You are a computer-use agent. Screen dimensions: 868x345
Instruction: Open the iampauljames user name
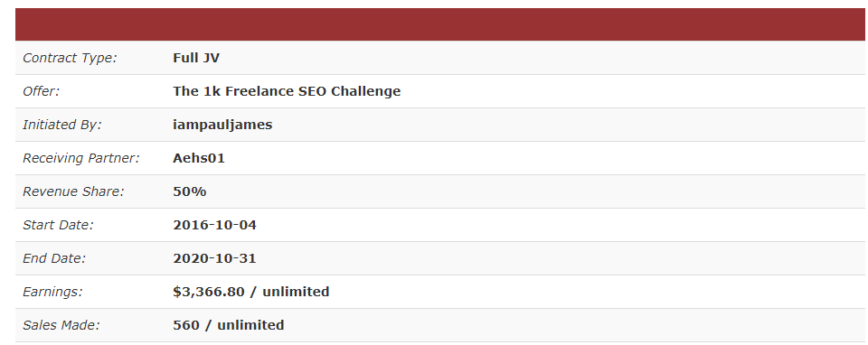222,125
